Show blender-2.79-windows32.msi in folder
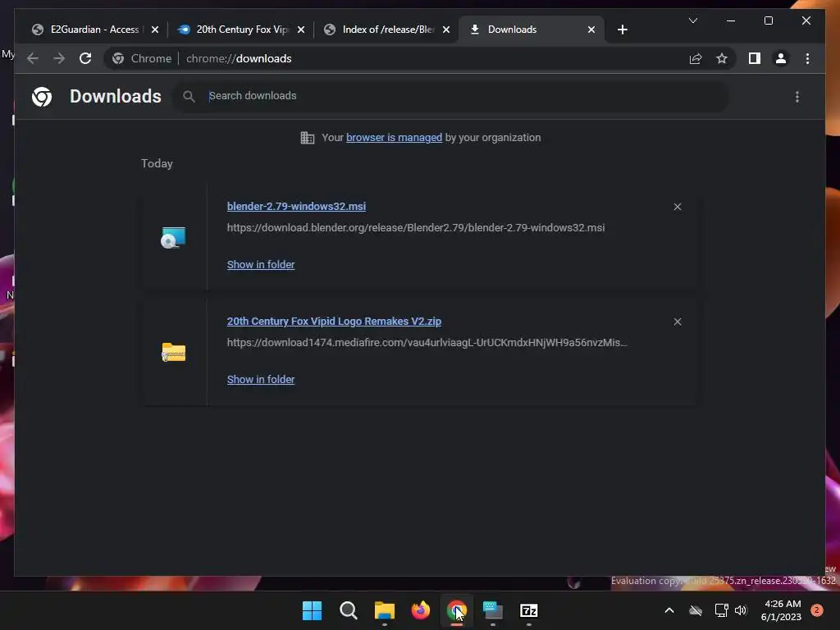Image resolution: width=840 pixels, height=630 pixels. (x=261, y=265)
